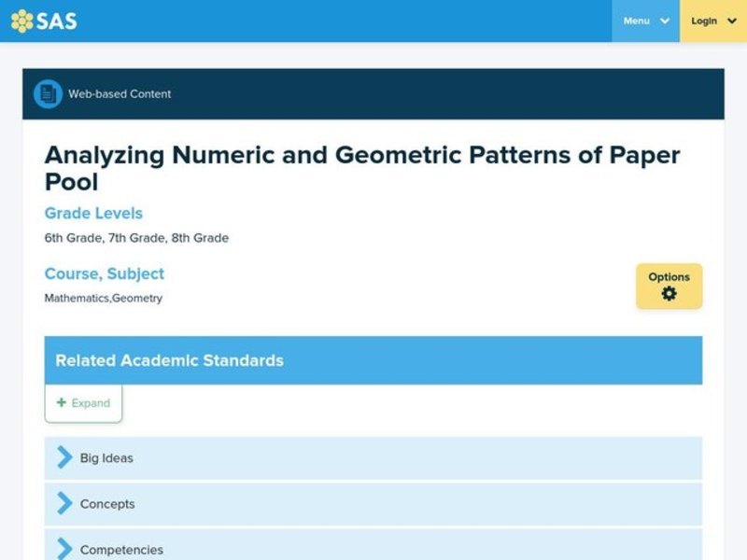Click the Big Ideas chevron arrow
747x560 pixels.
(63, 457)
